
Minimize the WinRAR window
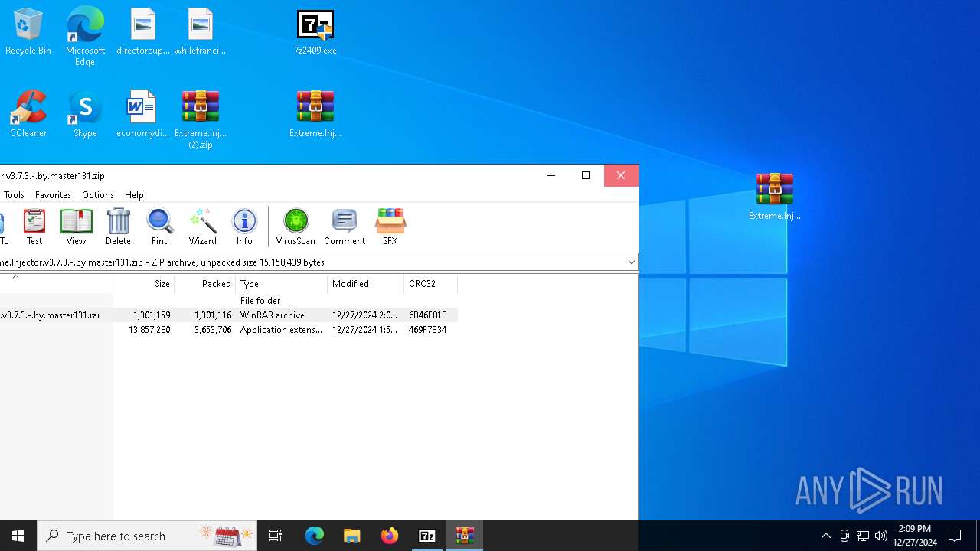(x=551, y=175)
